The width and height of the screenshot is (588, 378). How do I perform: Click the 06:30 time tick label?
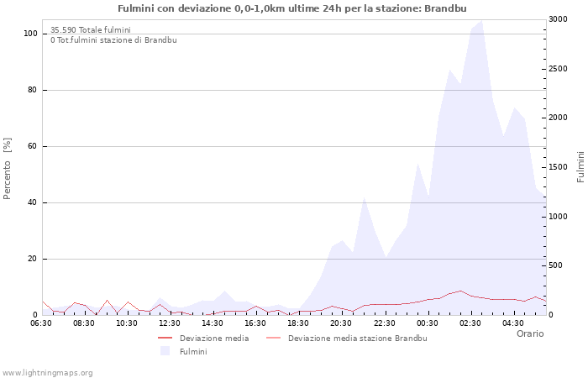coord(41,323)
